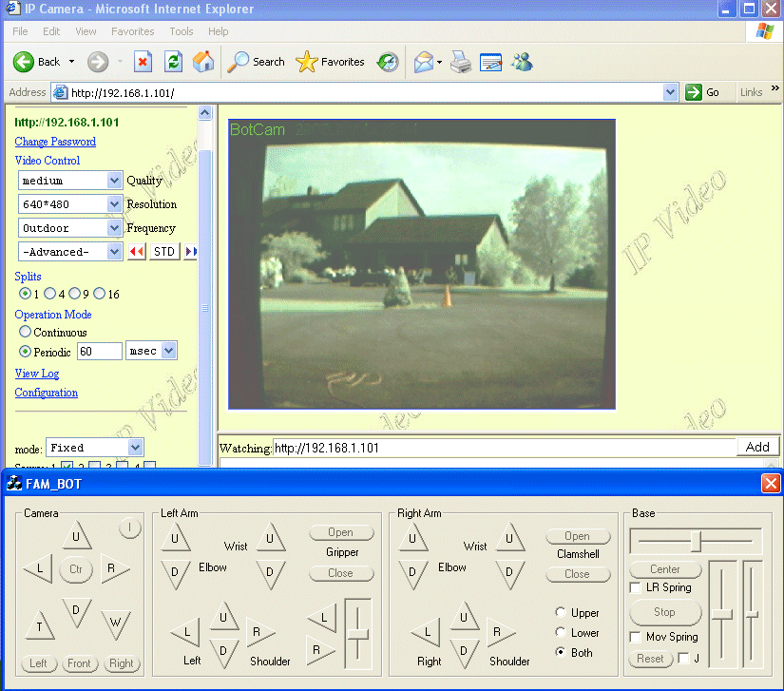Select Continuous operation mode
The width and height of the screenshot is (784, 691).
tap(26, 333)
